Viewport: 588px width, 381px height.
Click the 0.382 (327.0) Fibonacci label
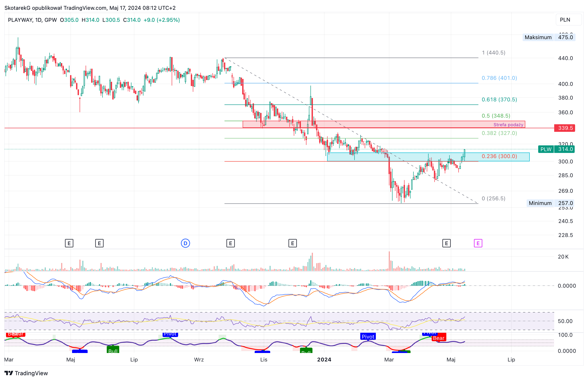(x=499, y=133)
